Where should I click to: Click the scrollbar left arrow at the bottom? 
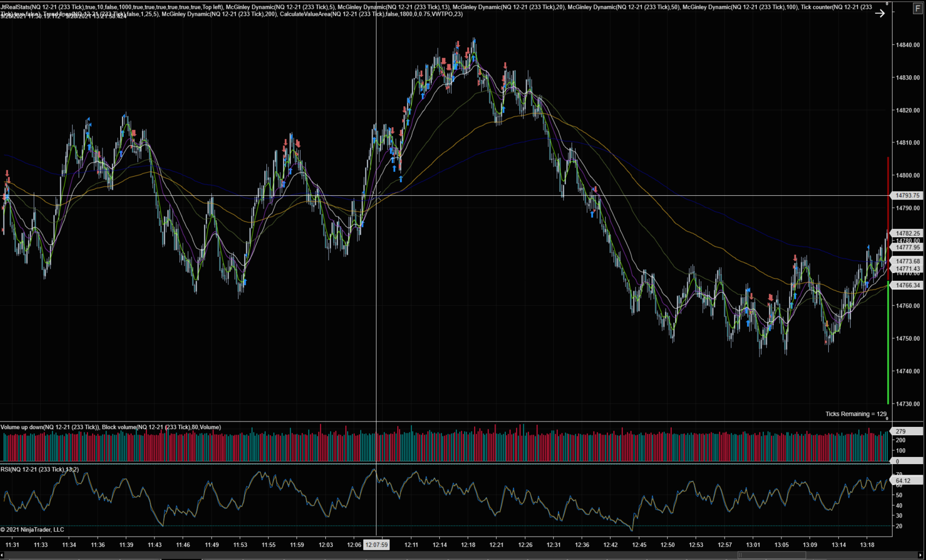pyautogui.click(x=2, y=555)
